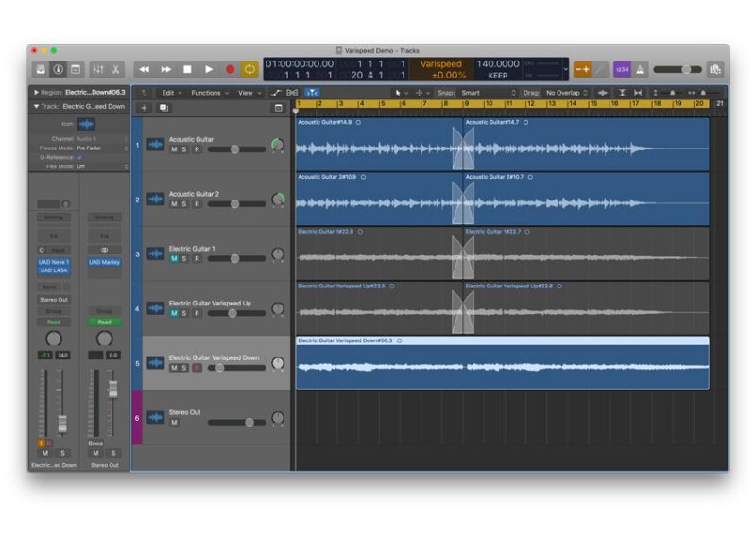The image size is (756, 540).
Task: Click the UAD LA3A plugin slot
Action: click(x=54, y=270)
